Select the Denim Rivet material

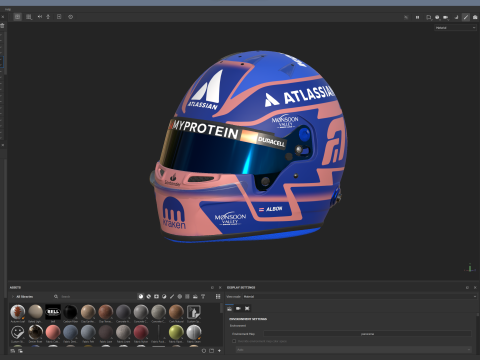tap(35, 332)
